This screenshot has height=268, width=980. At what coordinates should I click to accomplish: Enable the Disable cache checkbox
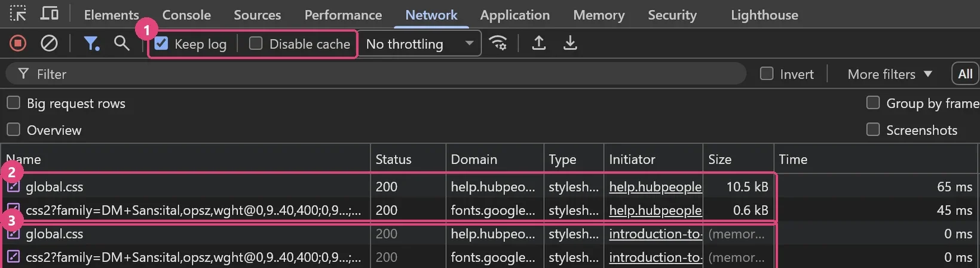[256, 44]
